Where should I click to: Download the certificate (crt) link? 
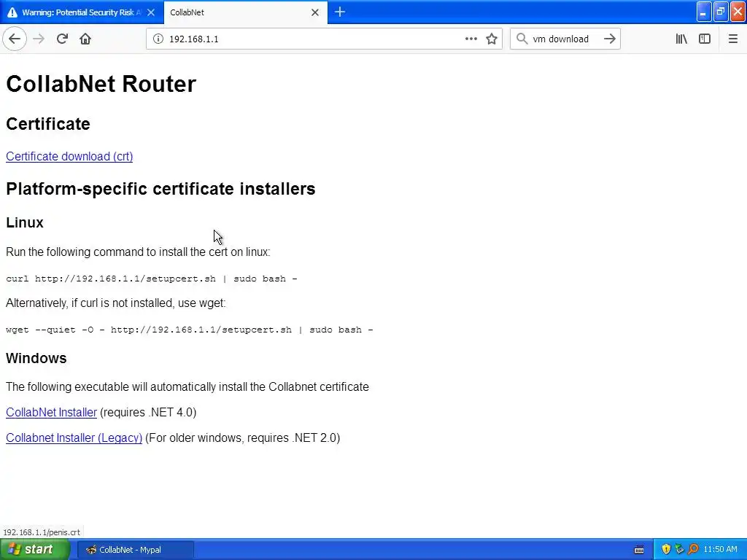coord(69,157)
